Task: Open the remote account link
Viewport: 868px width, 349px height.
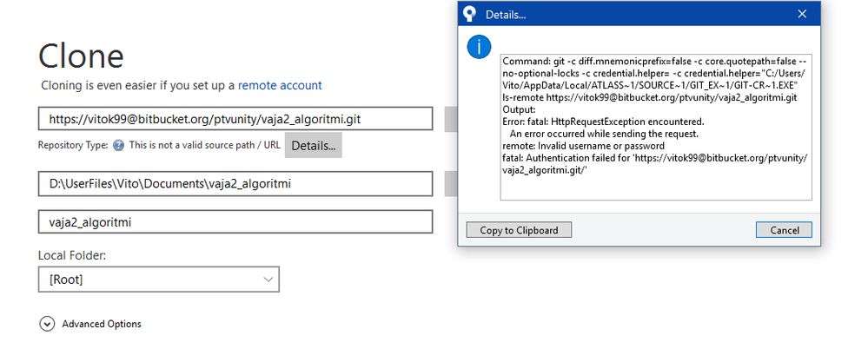Action: coord(280,85)
